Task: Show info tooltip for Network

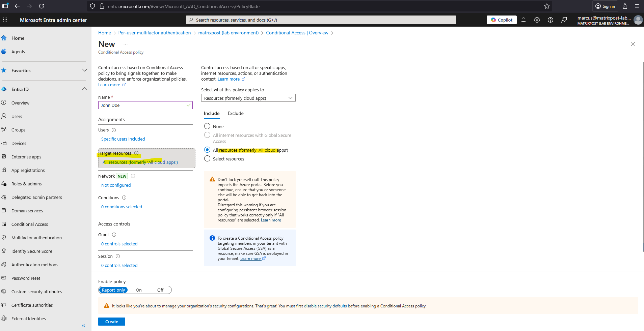Action: pyautogui.click(x=133, y=176)
